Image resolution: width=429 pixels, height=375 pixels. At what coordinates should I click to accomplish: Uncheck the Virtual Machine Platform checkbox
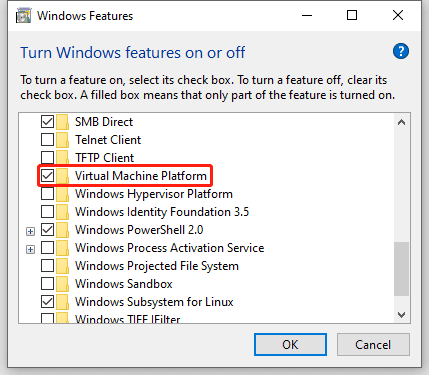click(x=47, y=176)
